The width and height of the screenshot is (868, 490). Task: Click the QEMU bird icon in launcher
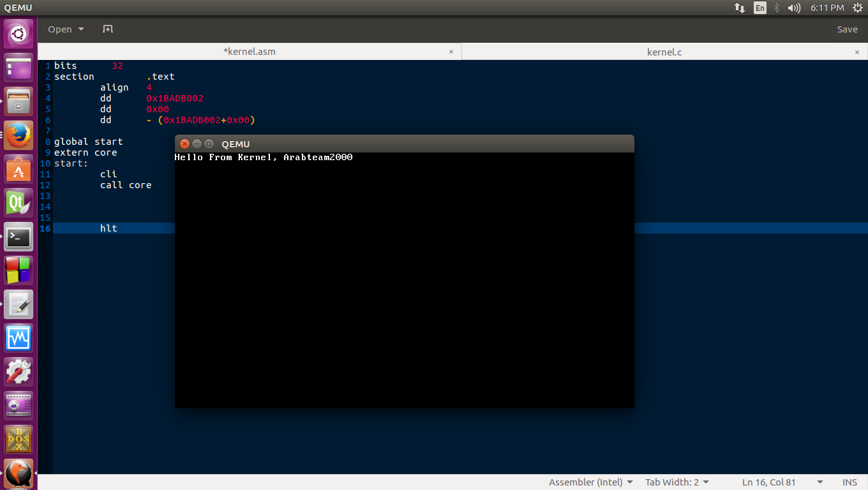coord(19,473)
